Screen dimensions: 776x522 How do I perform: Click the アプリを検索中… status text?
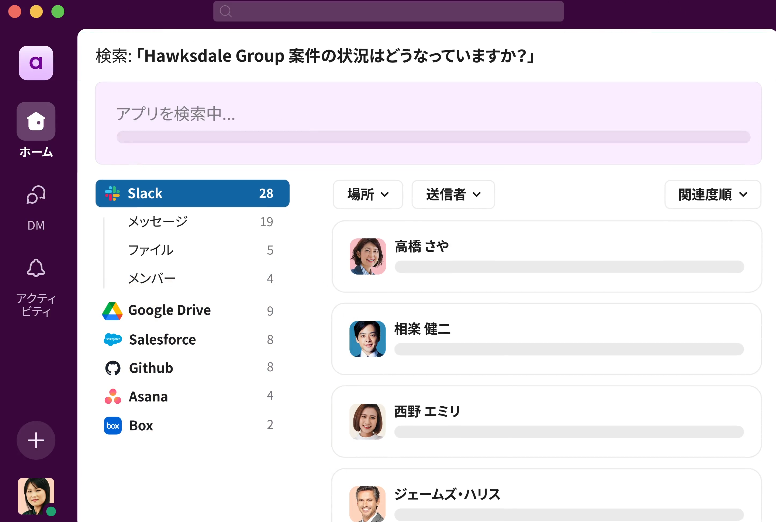click(x=176, y=114)
